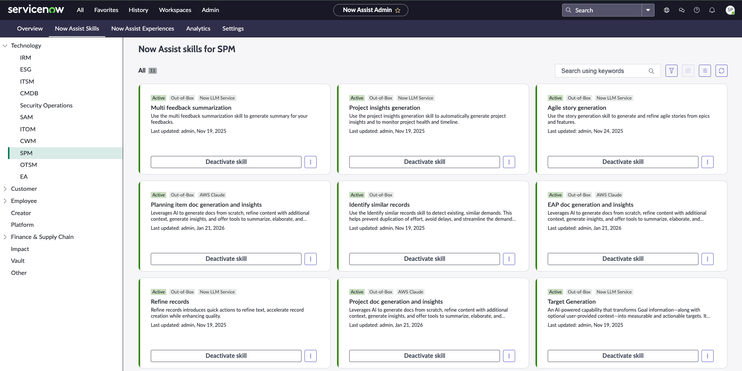Switch to the grid card view icon

688,71
